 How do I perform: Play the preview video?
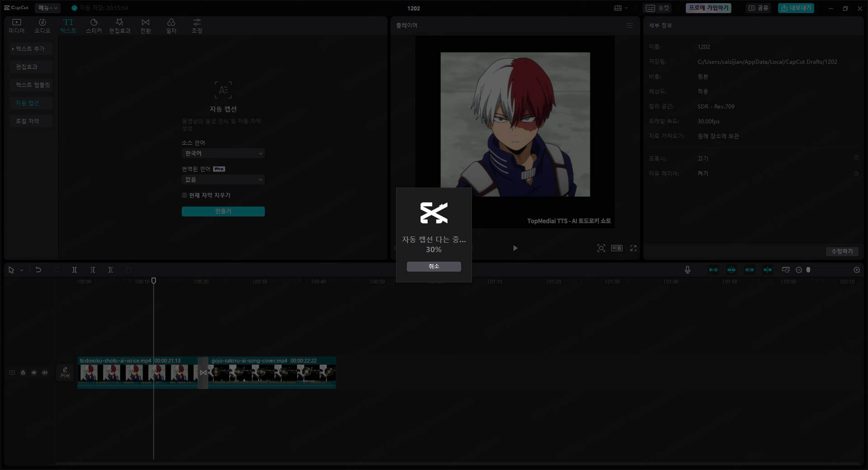point(515,248)
